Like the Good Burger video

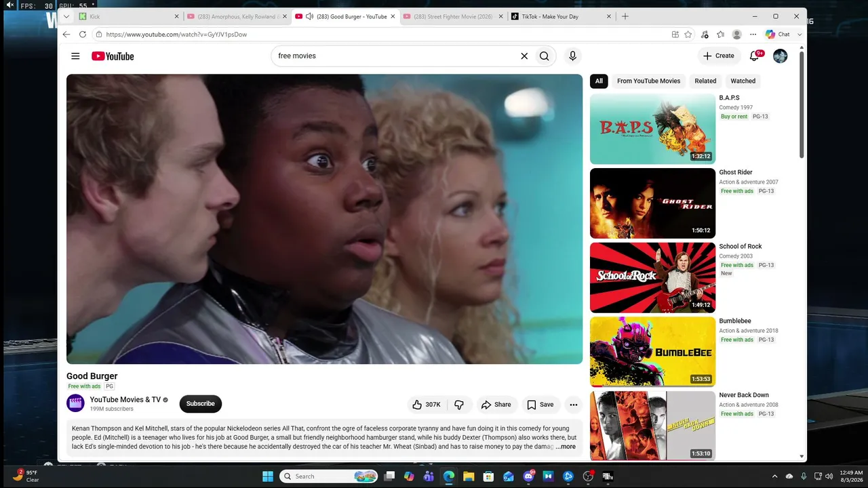point(427,405)
